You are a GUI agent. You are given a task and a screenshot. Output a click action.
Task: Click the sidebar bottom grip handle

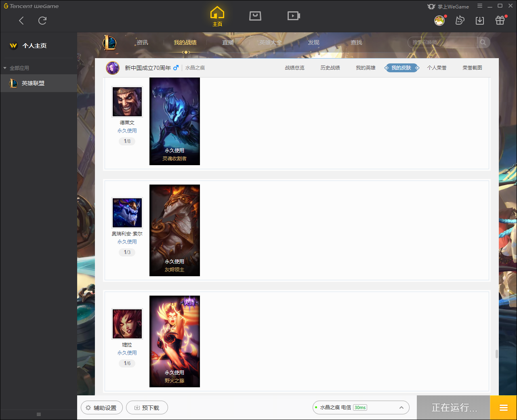point(39,414)
